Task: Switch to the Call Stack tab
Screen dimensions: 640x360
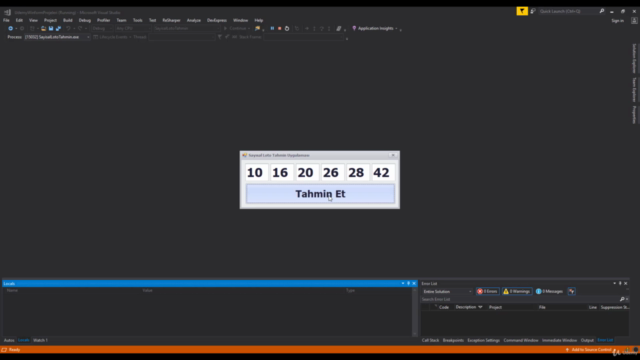Action: (x=430, y=340)
